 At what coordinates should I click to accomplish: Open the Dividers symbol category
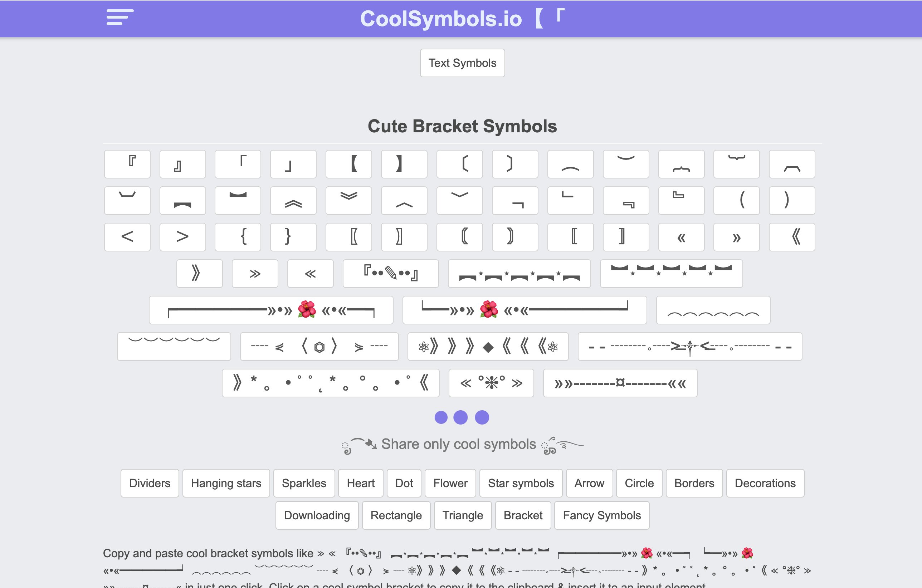148,483
